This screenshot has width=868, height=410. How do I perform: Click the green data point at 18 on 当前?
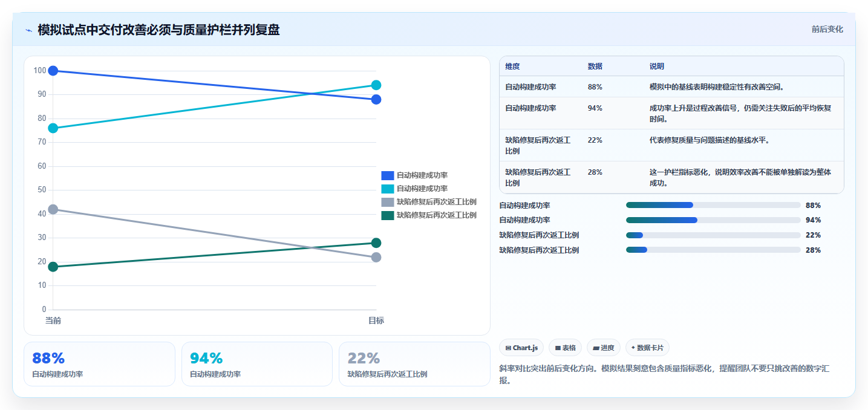coord(53,267)
